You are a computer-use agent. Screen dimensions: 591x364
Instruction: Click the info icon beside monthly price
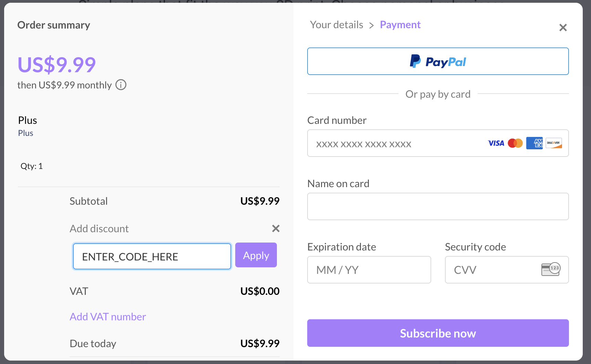coord(121,85)
